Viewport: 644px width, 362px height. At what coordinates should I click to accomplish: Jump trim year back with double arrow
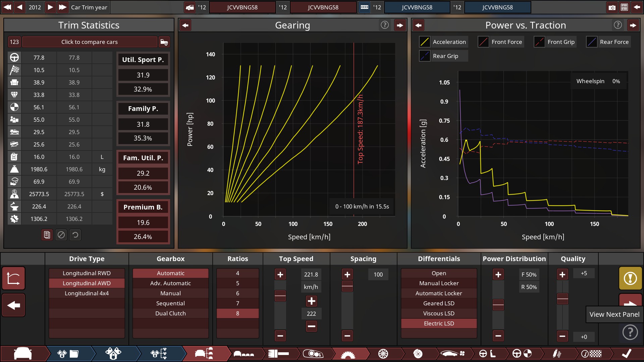click(7, 7)
